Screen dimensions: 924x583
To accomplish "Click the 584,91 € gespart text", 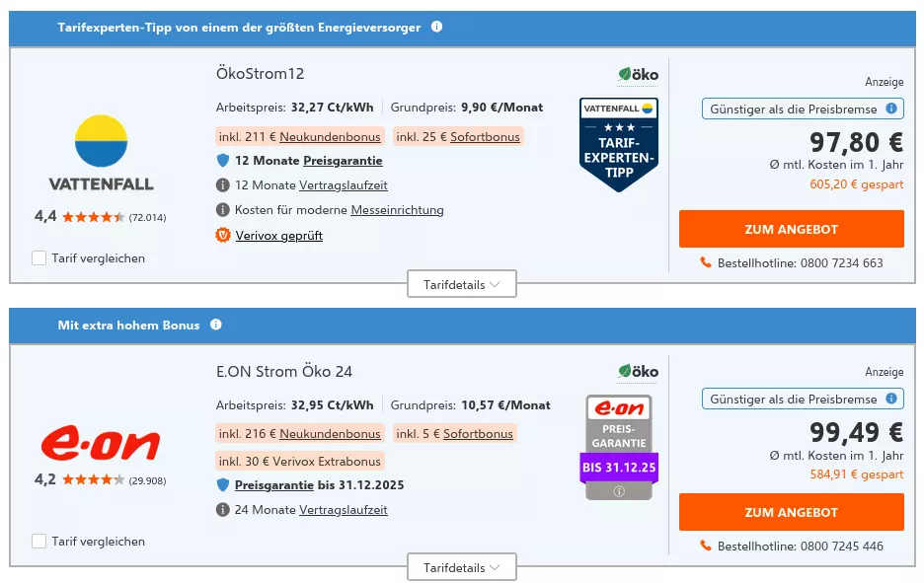I will coord(856,474).
